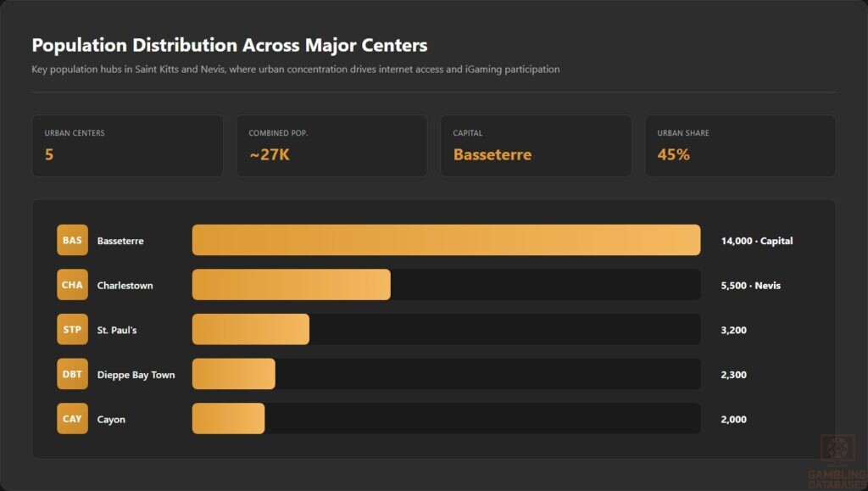Click the STP badge for St. Paul's
This screenshot has width=868, height=491.
[x=73, y=329]
